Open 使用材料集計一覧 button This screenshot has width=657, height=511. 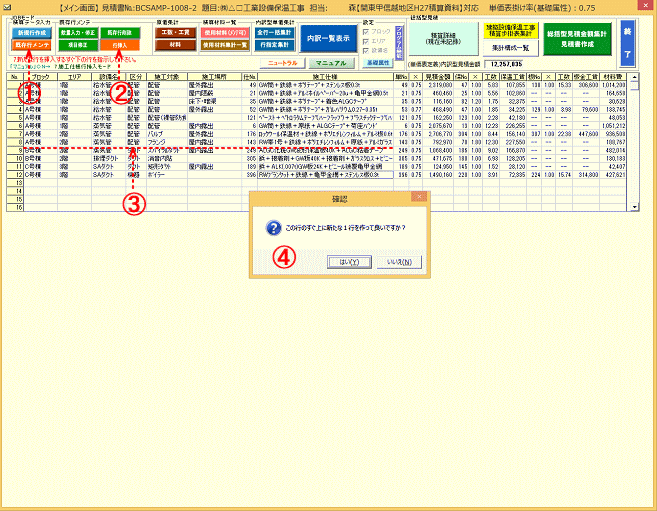tap(225, 45)
